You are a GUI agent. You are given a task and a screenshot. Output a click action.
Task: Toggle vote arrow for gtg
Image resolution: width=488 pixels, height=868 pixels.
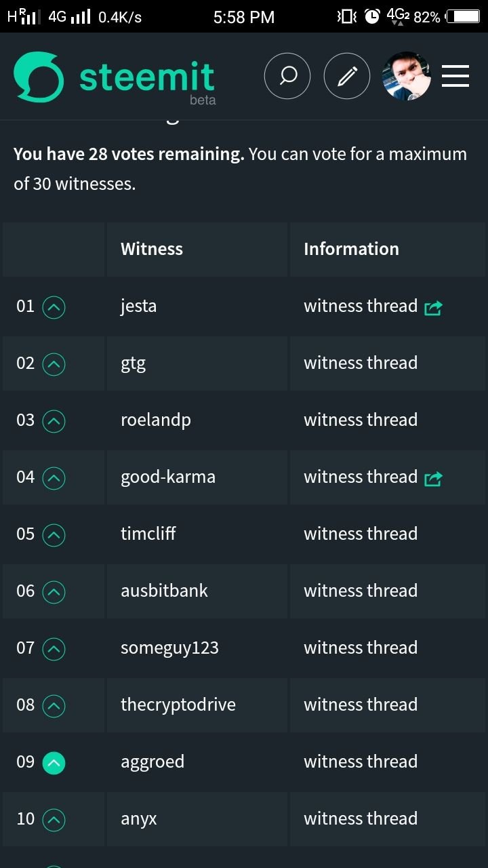click(54, 365)
